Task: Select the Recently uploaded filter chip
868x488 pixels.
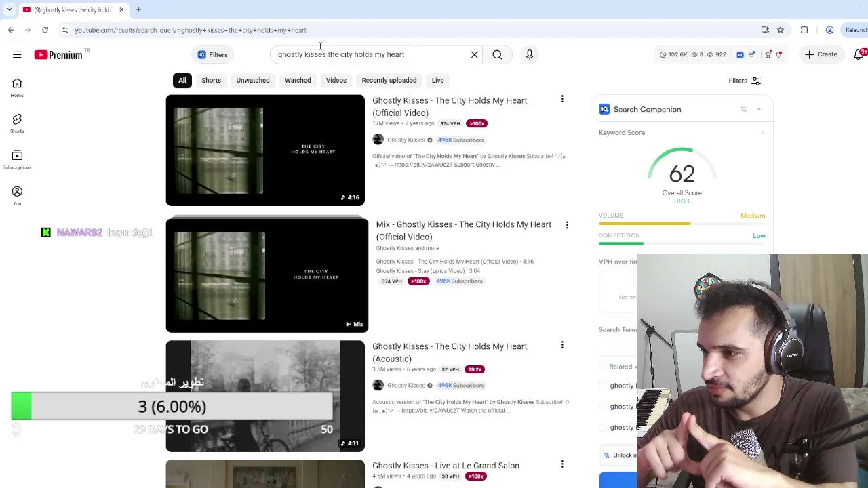Action: click(x=389, y=80)
